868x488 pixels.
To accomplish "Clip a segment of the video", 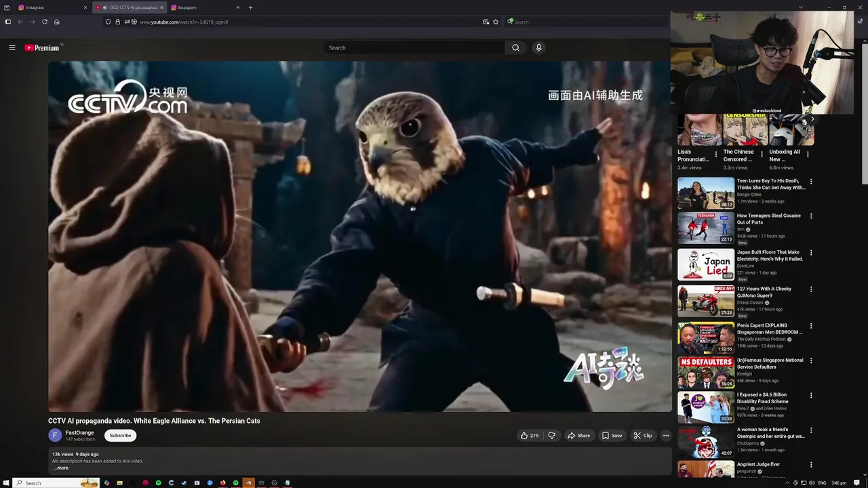I will 642,435.
